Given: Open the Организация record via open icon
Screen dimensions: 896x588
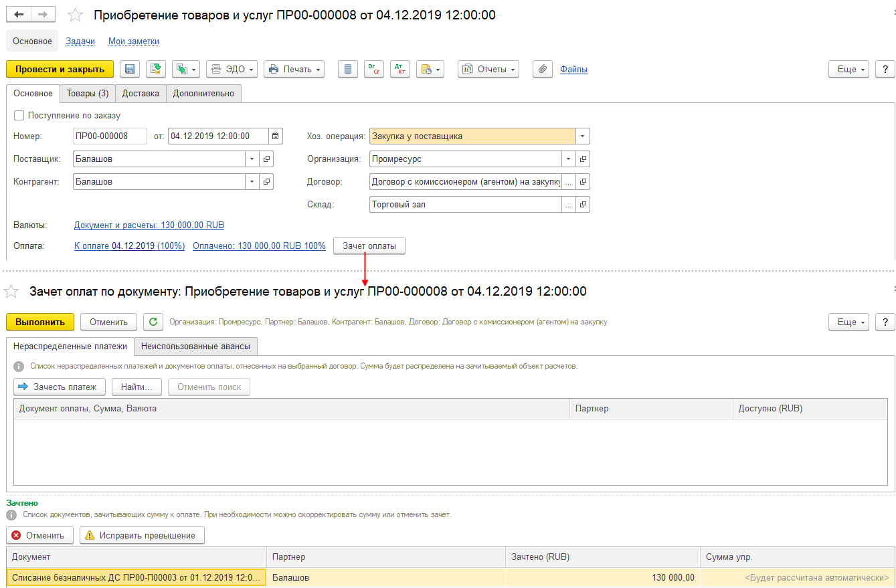Looking at the screenshot, I should tap(583, 159).
